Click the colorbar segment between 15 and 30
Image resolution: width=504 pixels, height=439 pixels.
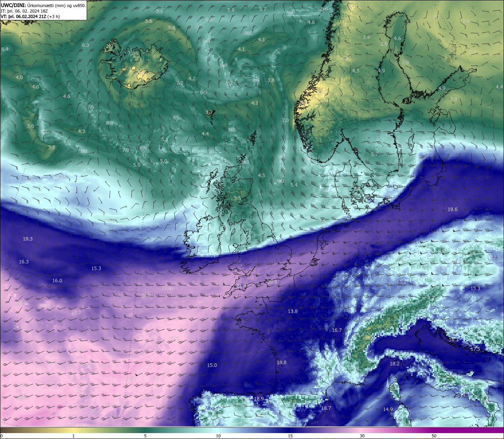pos(326,430)
